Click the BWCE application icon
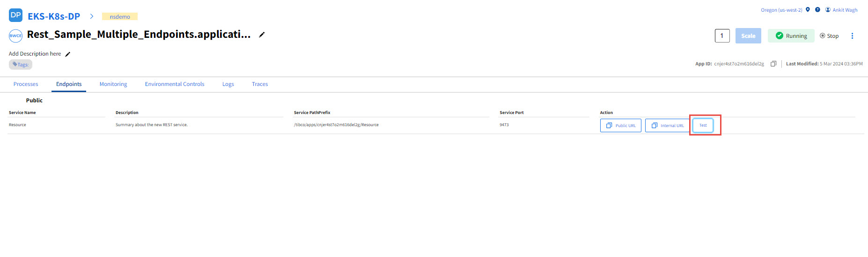 pos(15,36)
